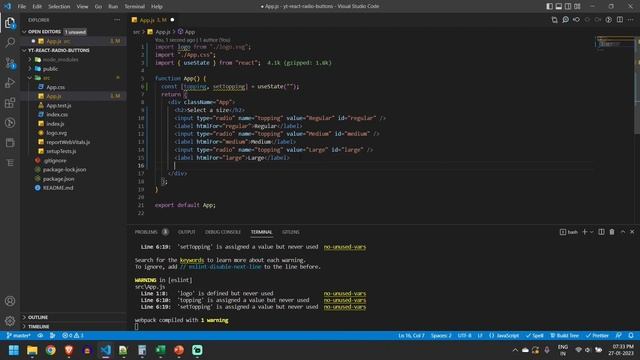This screenshot has height=360, width=640.
Task: Toggle secondary side bar layout button
Action: [568, 6]
